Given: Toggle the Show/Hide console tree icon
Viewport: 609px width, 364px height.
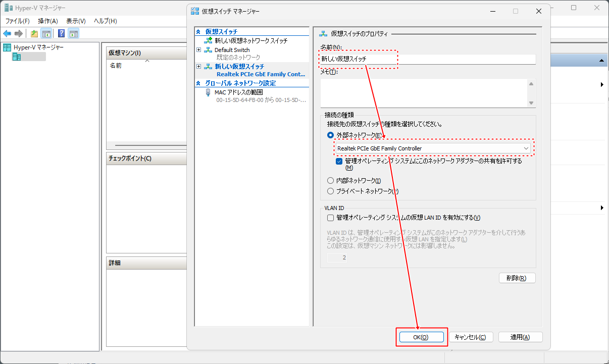Looking at the screenshot, I should click(46, 34).
